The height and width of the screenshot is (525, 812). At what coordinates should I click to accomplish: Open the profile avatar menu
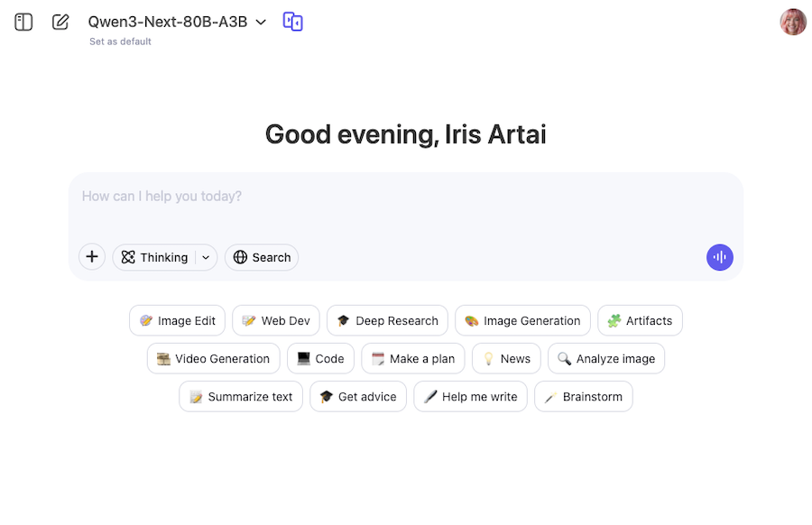[791, 22]
